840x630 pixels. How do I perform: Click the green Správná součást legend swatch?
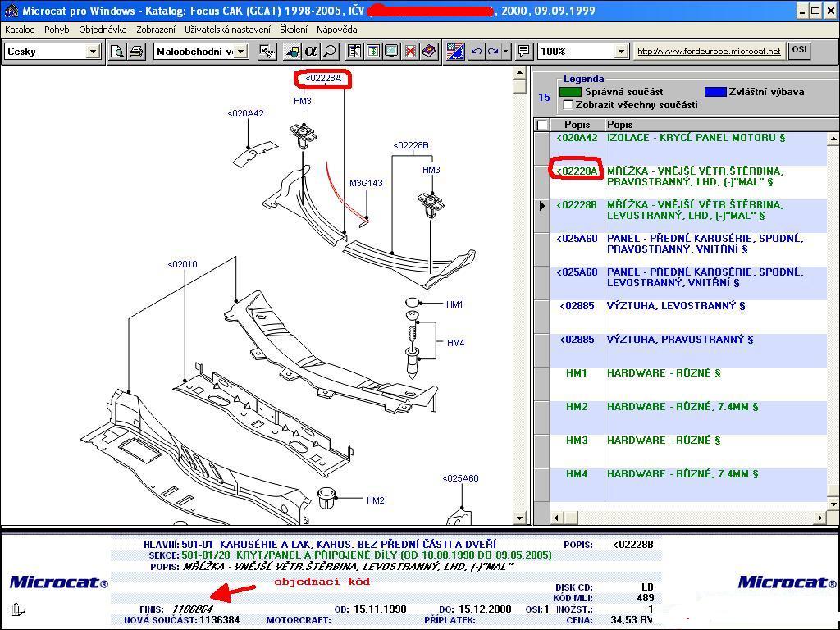tap(571, 92)
